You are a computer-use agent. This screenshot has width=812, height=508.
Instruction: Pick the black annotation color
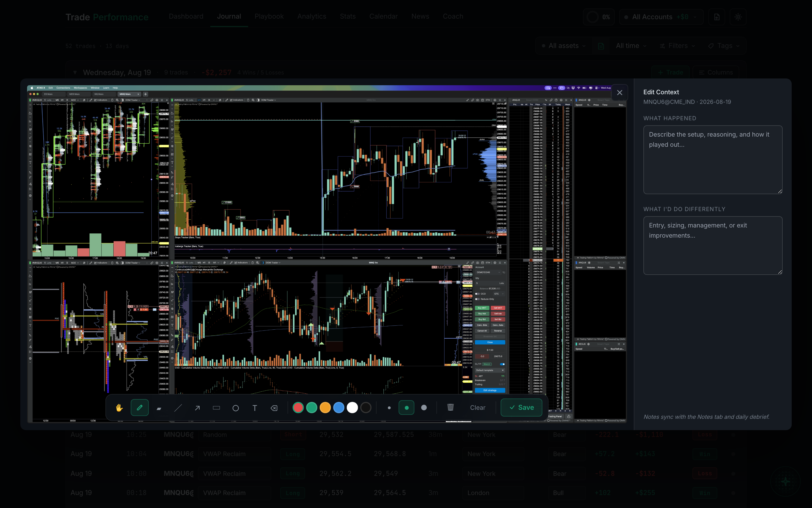point(366,408)
